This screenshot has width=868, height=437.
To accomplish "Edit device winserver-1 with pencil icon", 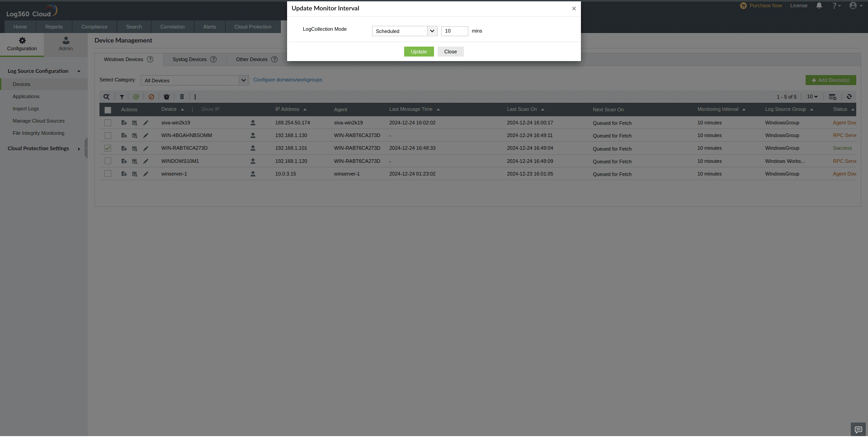I will pyautogui.click(x=146, y=174).
